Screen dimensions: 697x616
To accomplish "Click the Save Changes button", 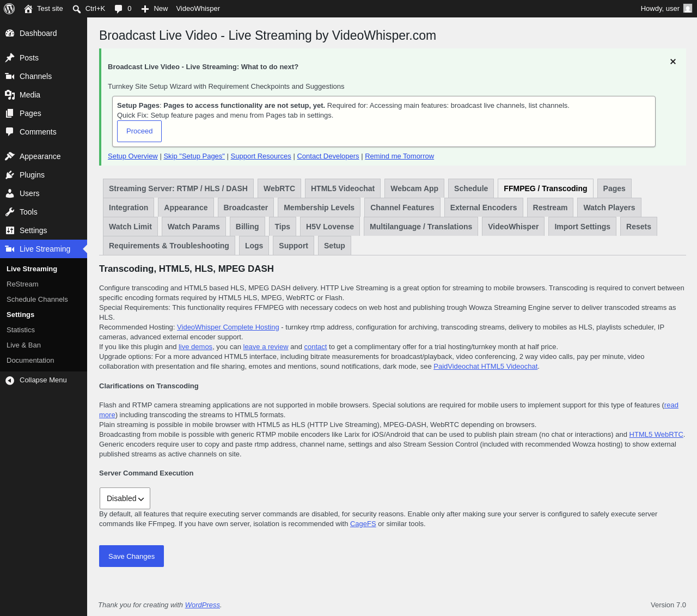I will tap(131, 556).
